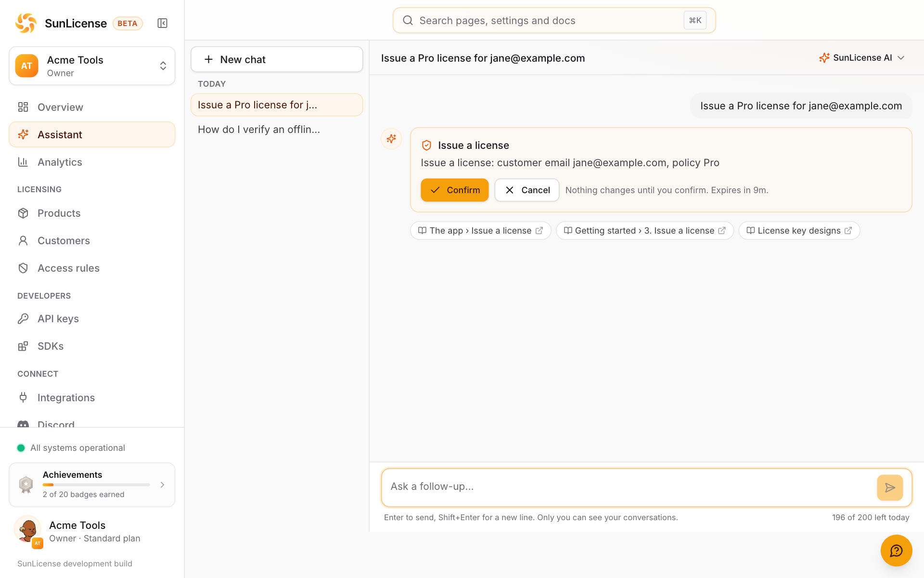Click 'All systems operational' status
924x578 pixels.
[71, 447]
